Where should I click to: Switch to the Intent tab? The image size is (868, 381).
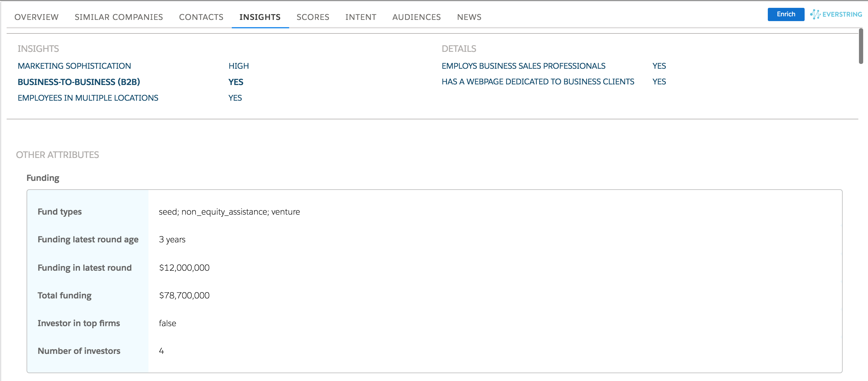[x=361, y=17]
